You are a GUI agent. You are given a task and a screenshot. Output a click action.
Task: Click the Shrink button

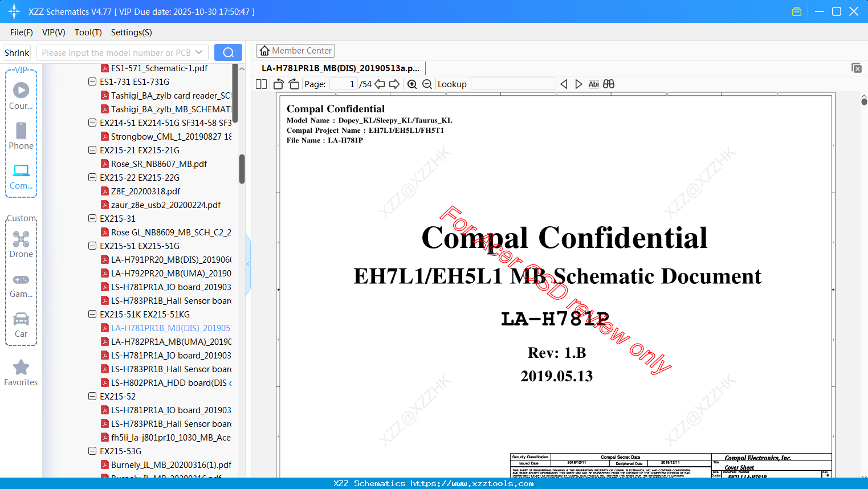pos(17,52)
